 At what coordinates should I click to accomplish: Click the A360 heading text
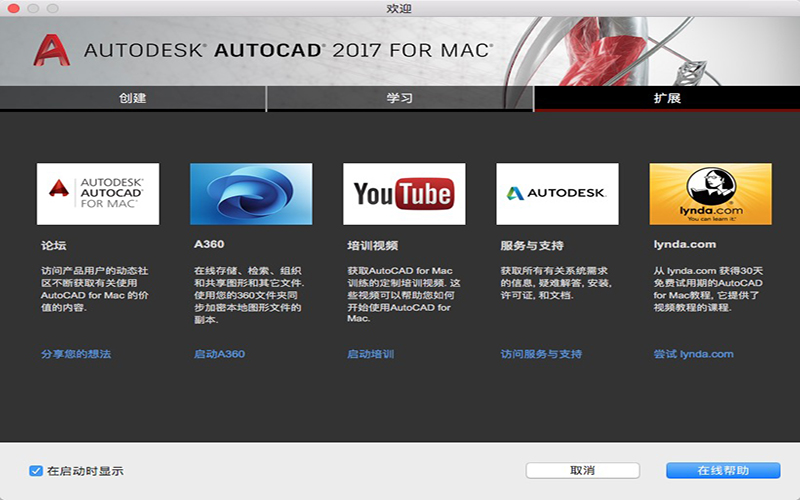point(209,244)
